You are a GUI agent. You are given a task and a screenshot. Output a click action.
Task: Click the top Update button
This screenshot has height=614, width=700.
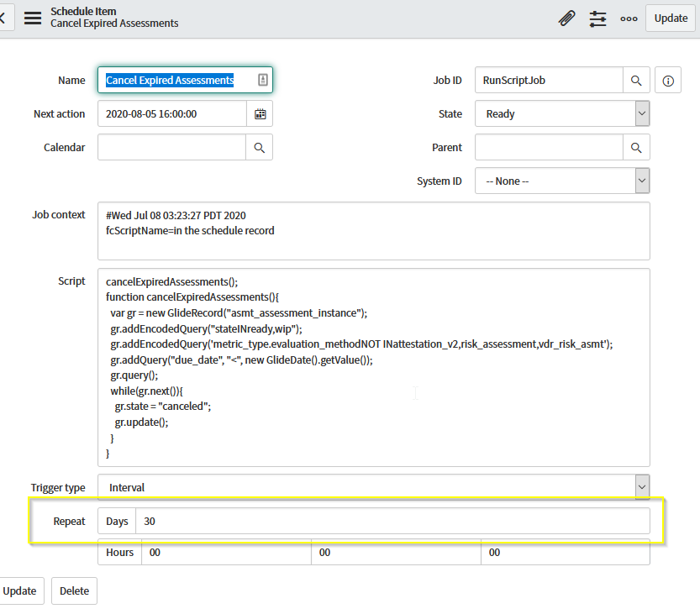click(x=670, y=18)
